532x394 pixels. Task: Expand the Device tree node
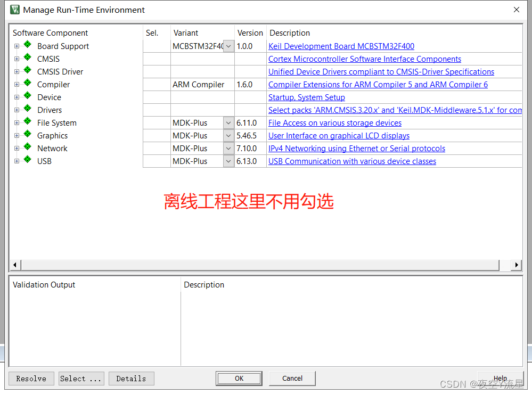[x=17, y=97]
